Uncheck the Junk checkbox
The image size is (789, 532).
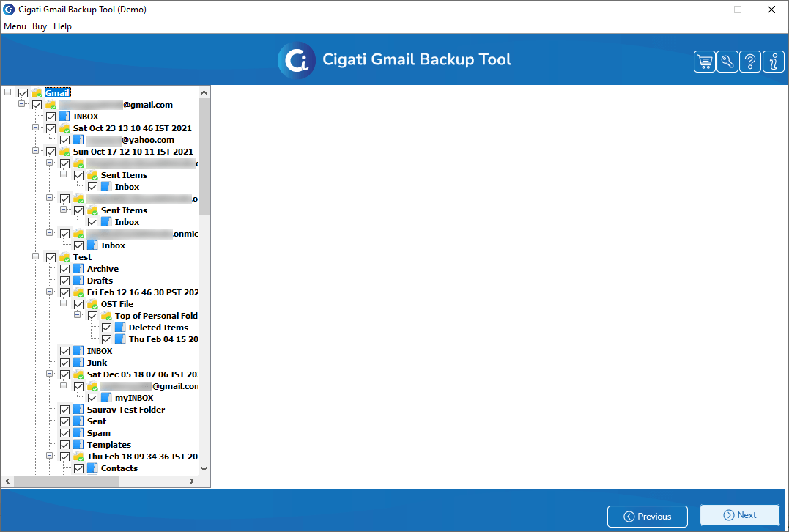[65, 363]
